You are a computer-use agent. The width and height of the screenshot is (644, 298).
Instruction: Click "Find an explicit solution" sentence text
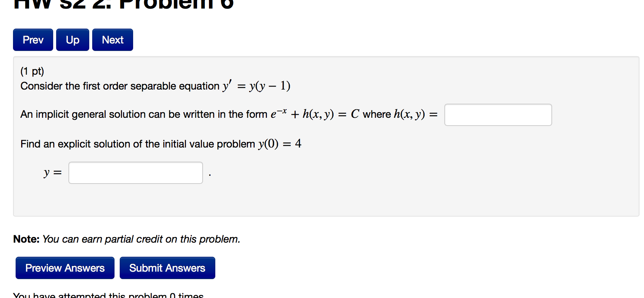(138, 144)
